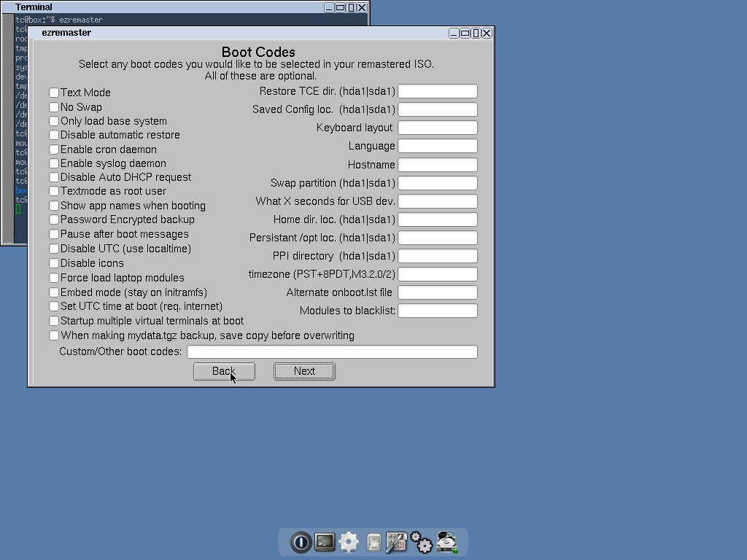Image resolution: width=747 pixels, height=560 pixels.
Task: Enable Only load base system
Action: 54,121
